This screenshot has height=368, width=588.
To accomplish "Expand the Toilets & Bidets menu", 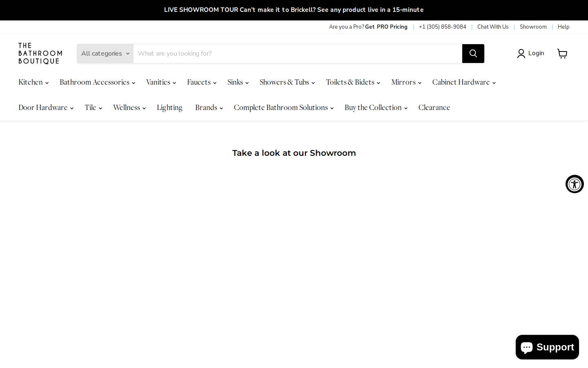I will click(x=353, y=82).
